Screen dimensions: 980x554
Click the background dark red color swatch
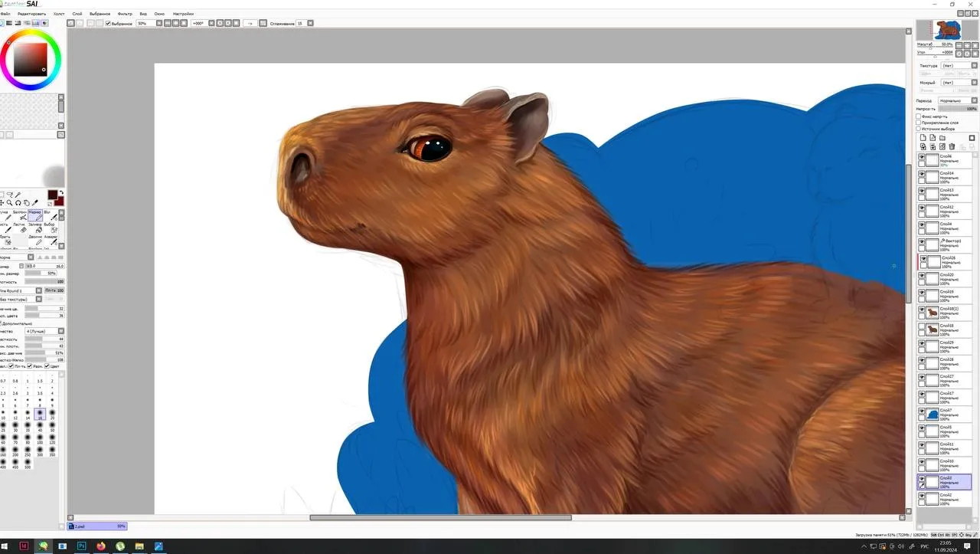pyautogui.click(x=60, y=201)
